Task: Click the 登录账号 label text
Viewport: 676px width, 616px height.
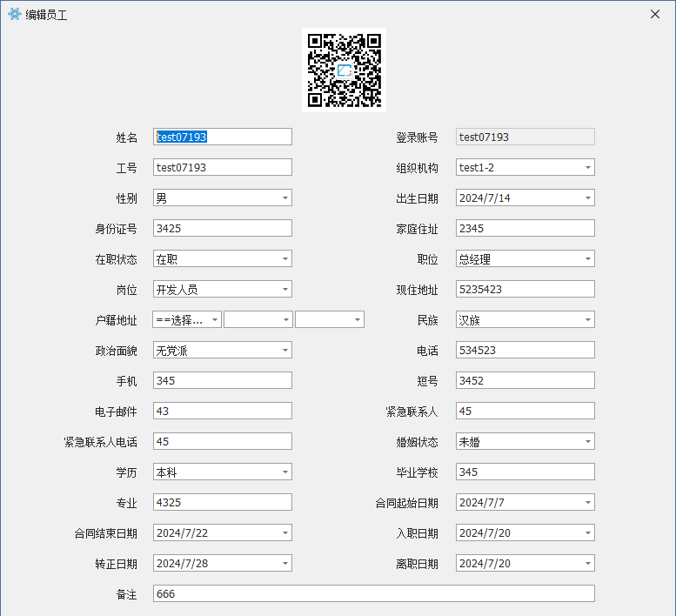Action: (417, 137)
